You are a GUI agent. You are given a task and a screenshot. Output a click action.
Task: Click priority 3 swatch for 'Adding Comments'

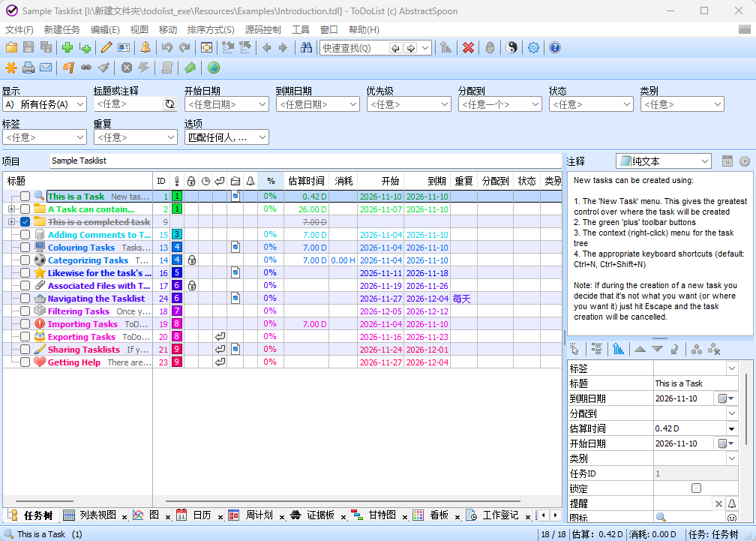click(177, 235)
